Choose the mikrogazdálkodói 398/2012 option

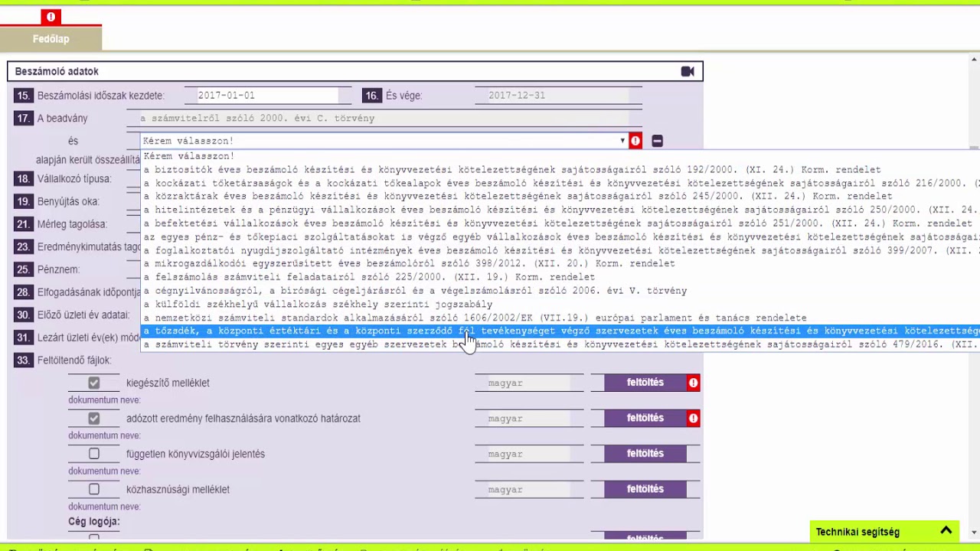click(x=560, y=263)
